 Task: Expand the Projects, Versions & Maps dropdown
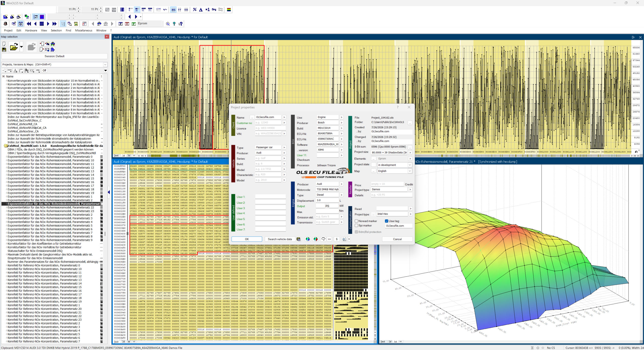click(105, 65)
